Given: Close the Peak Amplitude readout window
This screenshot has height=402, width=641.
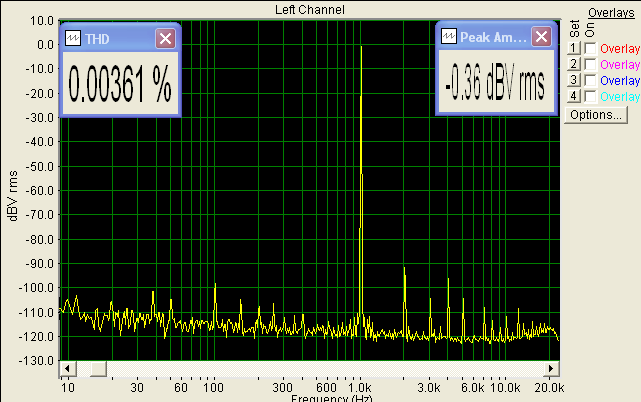Looking at the screenshot, I should tap(542, 37).
